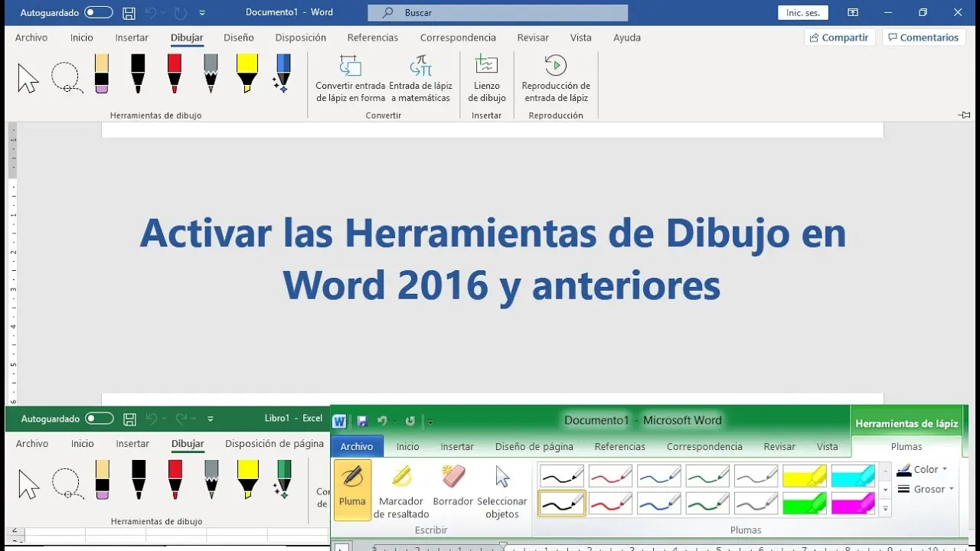Choose the Lasso select tool in Word ribbon

pyautogui.click(x=67, y=77)
